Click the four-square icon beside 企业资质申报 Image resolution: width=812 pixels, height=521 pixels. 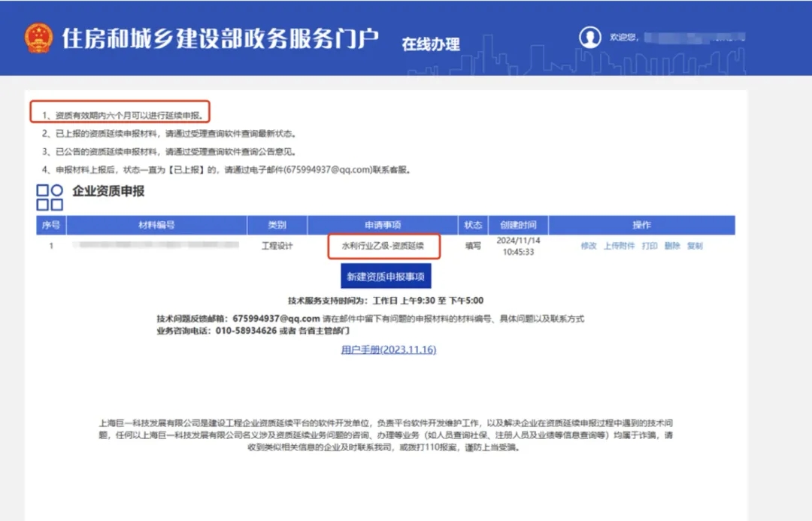click(50, 196)
